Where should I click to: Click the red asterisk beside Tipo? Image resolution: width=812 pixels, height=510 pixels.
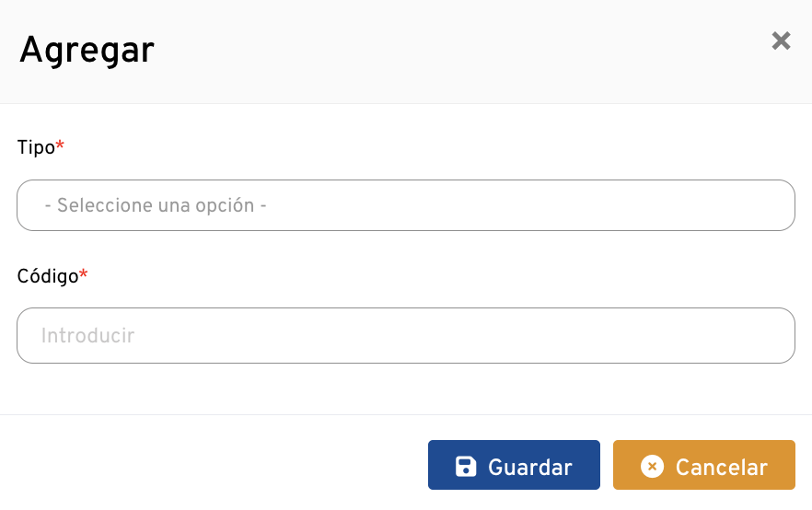[x=61, y=145]
